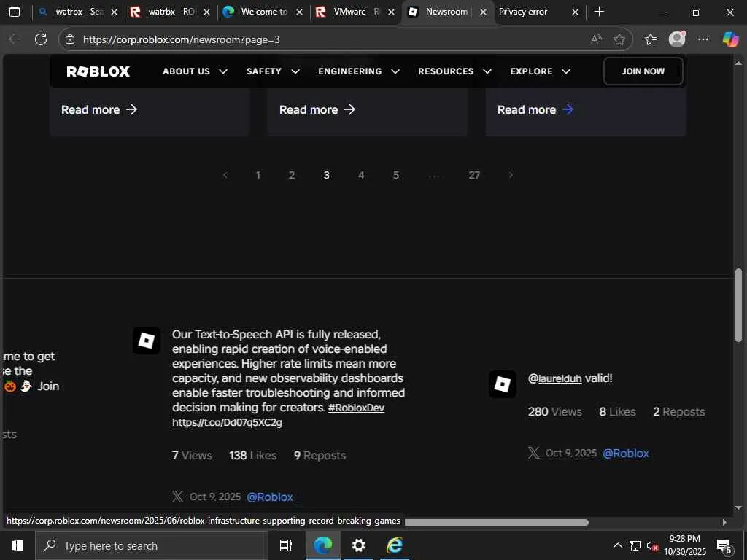Click Roblox avatar on @laurelduh post
Screen dimensions: 747x560
(502, 384)
